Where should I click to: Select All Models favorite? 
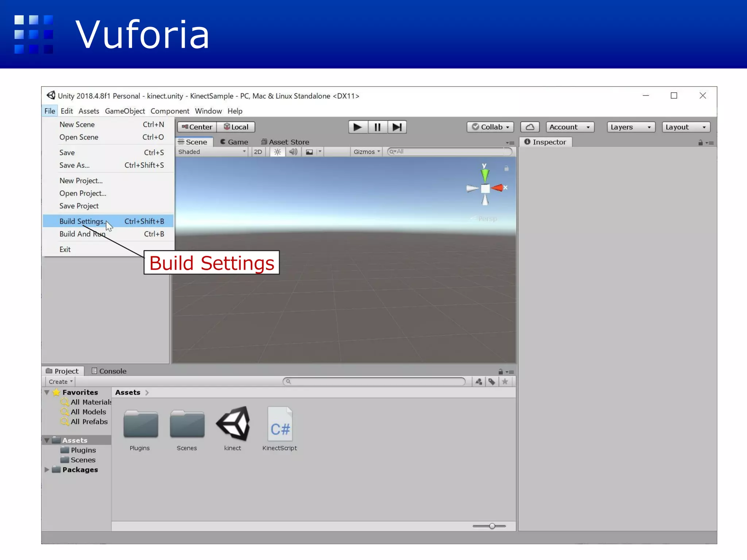point(84,412)
